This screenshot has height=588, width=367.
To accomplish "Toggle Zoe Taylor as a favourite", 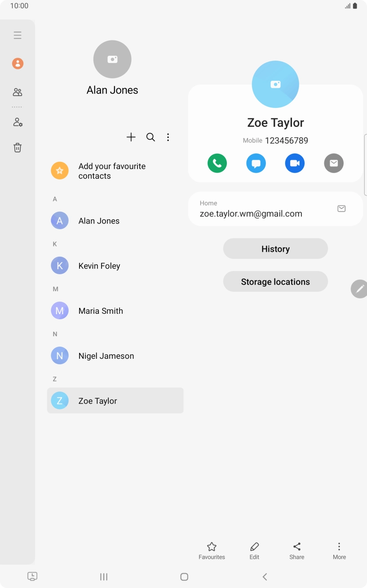I will 212,550.
